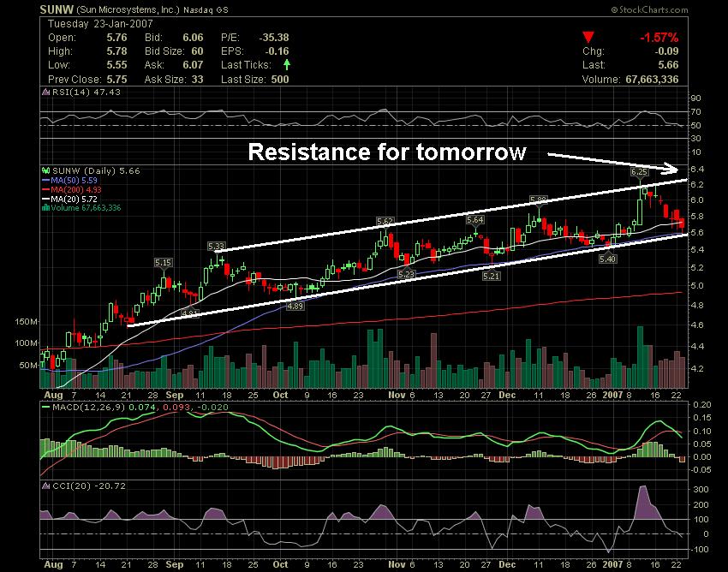This screenshot has height=572, width=728.
Task: Click the MA(20) 5.72 legend entry
Action: (69, 199)
